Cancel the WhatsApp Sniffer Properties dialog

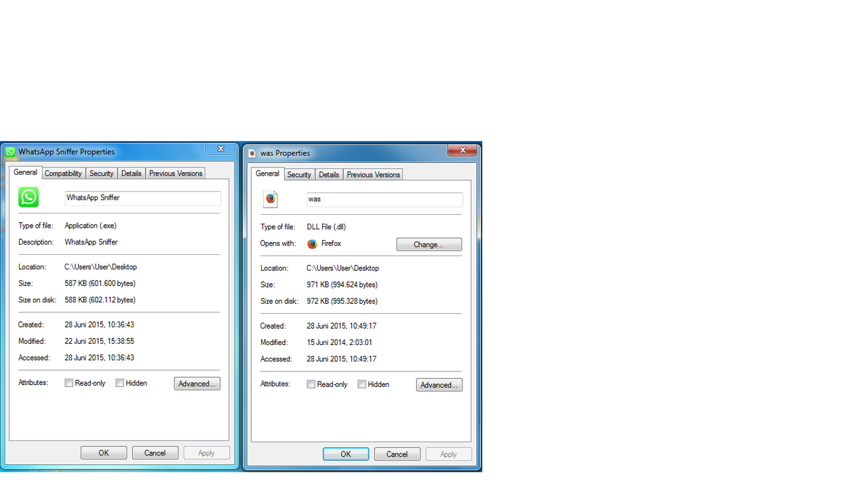[x=155, y=453]
